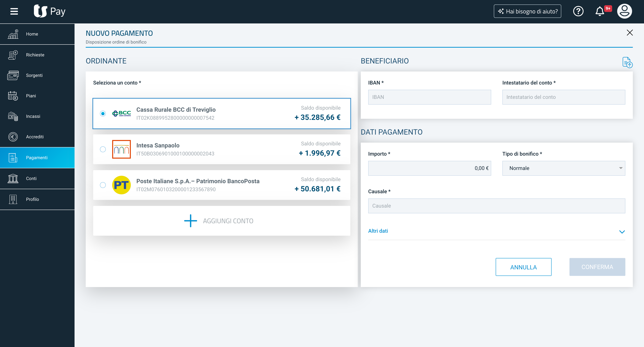The image size is (644, 347).
Task: Click the plus icon to add account
Action: 190,221
